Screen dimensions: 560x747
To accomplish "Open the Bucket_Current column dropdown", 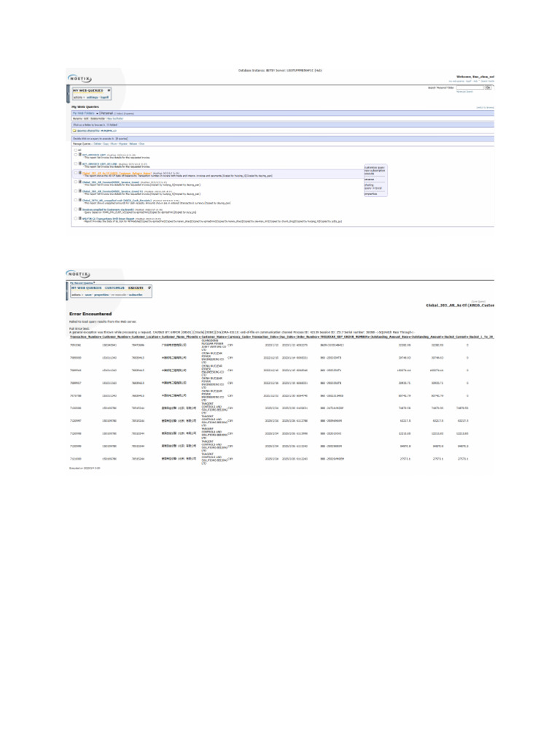I will click(x=467, y=337).
